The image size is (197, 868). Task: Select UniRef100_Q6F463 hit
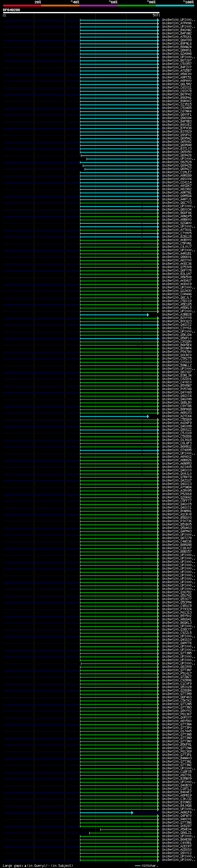(177, 698)
